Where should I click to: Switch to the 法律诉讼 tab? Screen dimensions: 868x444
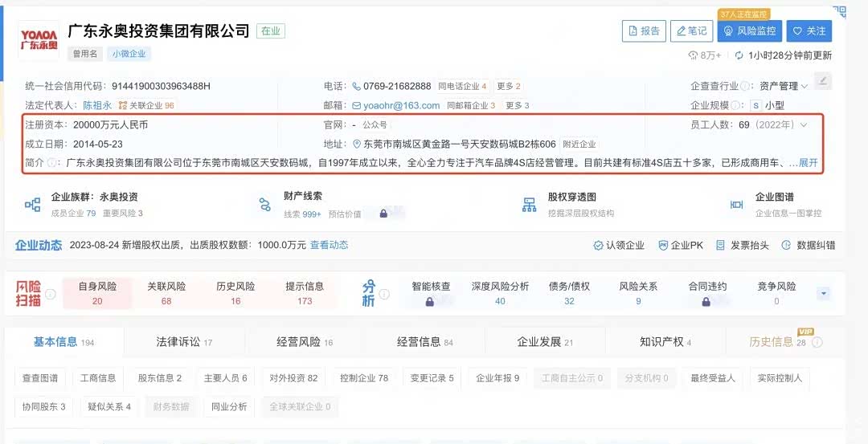coord(184,342)
